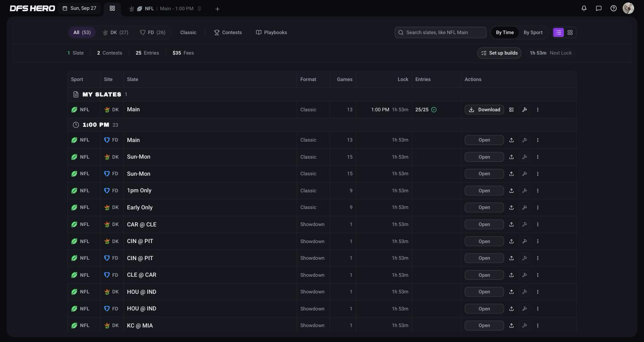The image size is (644, 342).
Task: Open the user avatar menu
Action: click(x=628, y=8)
